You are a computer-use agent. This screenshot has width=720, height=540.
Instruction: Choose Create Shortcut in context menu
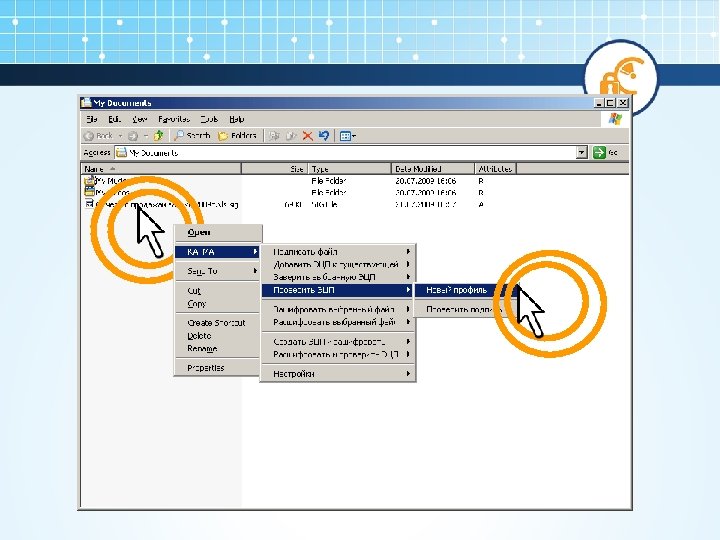point(218,323)
